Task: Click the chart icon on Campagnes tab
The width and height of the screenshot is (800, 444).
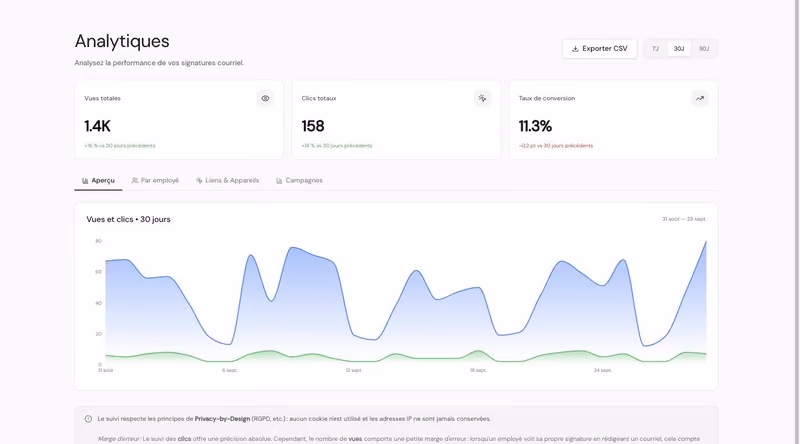Action: (x=279, y=181)
